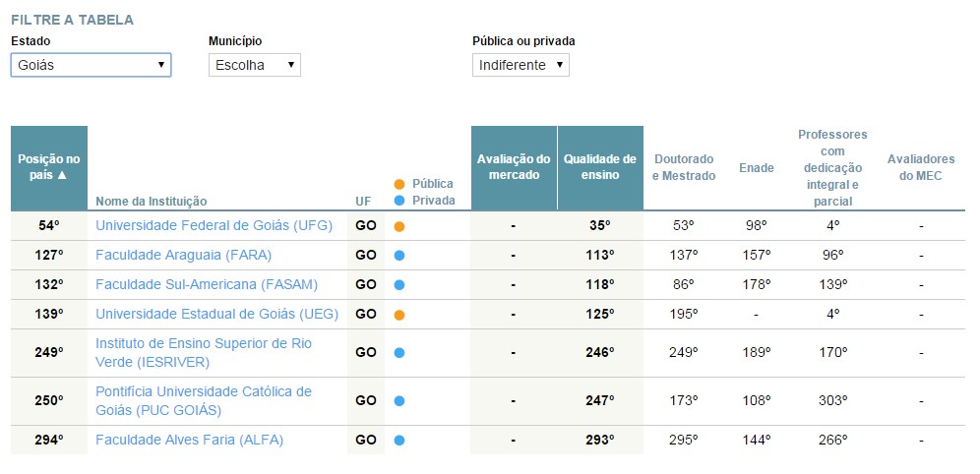Viewport: 980px width, 474px height.
Task: Open Faculdade Araguaia (FARA) link
Action: 183,255
